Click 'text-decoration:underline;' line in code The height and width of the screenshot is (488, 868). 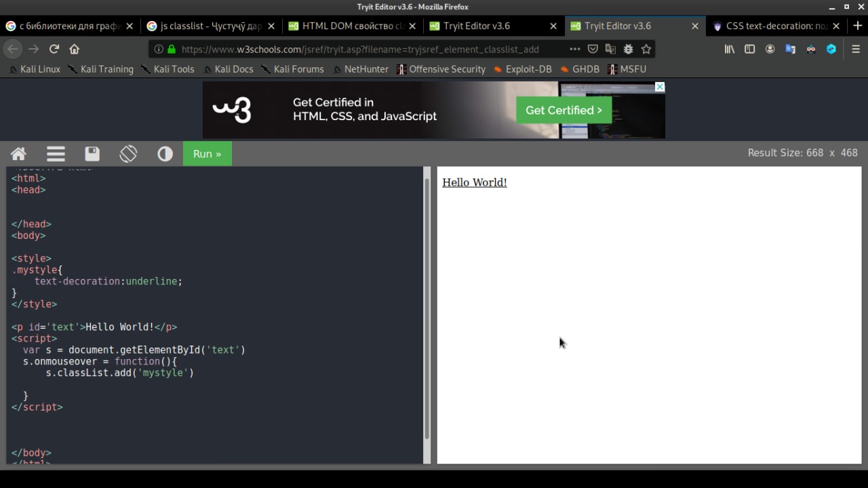[108, 281]
